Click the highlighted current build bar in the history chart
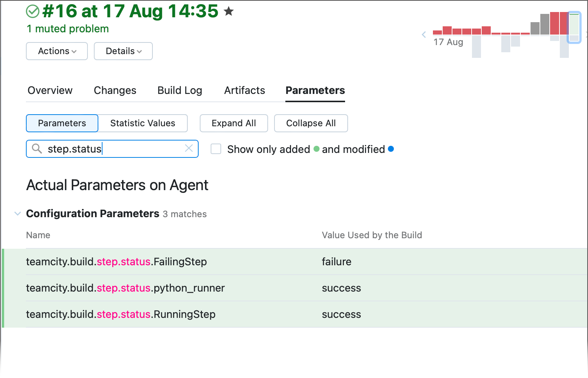 click(x=574, y=27)
